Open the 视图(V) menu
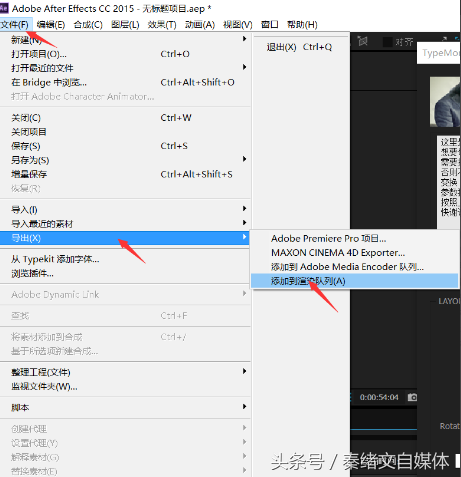Viewport: 461px width, 477px height. click(238, 24)
